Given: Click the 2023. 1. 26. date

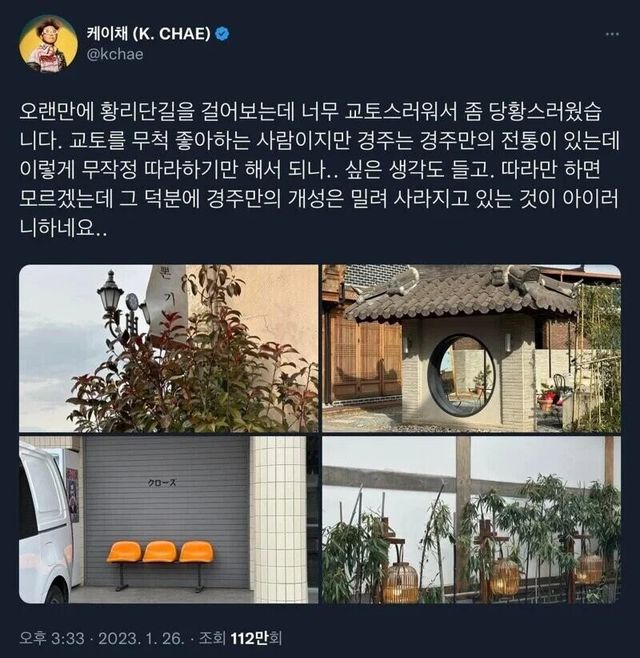Looking at the screenshot, I should click(x=141, y=639).
